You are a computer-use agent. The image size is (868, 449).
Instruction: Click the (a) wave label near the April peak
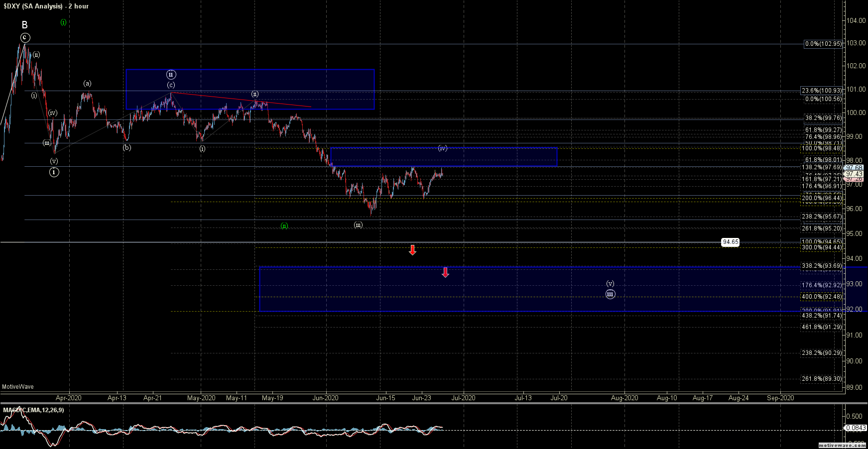[x=87, y=84]
